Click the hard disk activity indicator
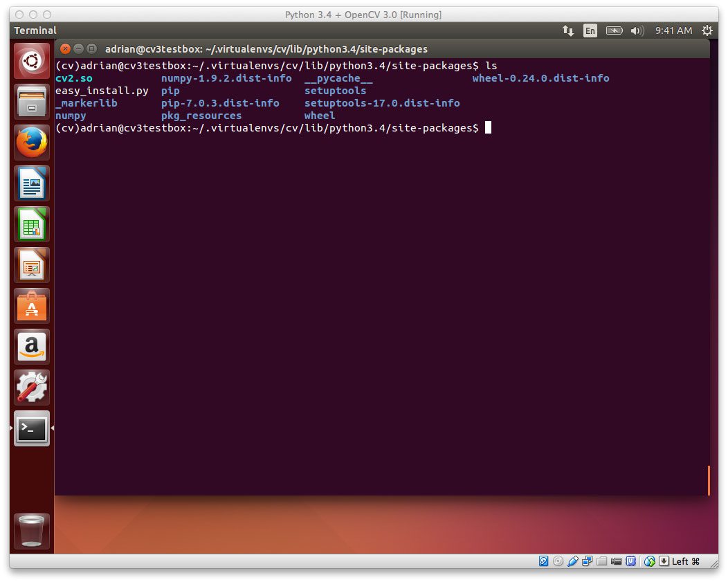This screenshot has width=728, height=582. pyautogui.click(x=543, y=561)
